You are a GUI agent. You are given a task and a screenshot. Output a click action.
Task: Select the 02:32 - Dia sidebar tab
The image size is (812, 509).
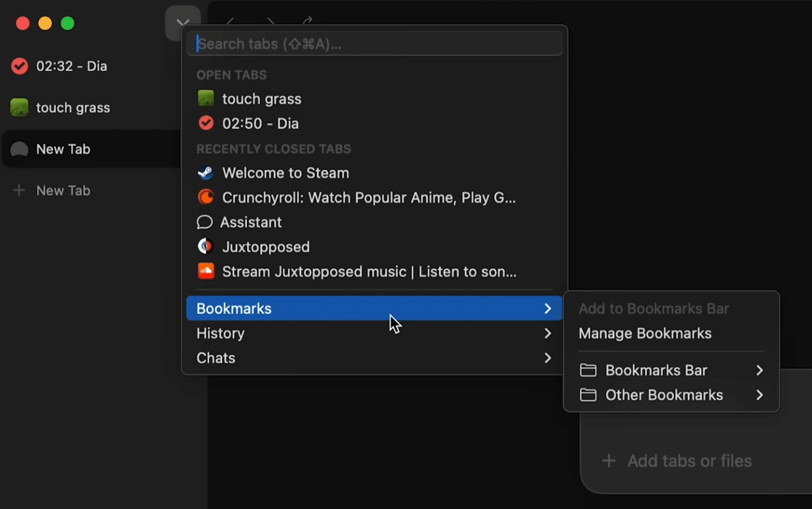[x=91, y=66]
